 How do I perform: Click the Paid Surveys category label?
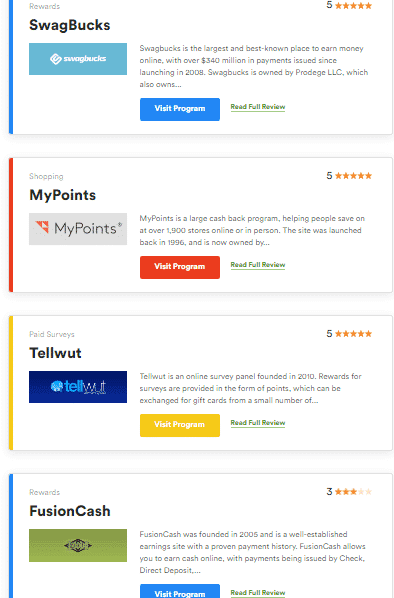pos(52,334)
